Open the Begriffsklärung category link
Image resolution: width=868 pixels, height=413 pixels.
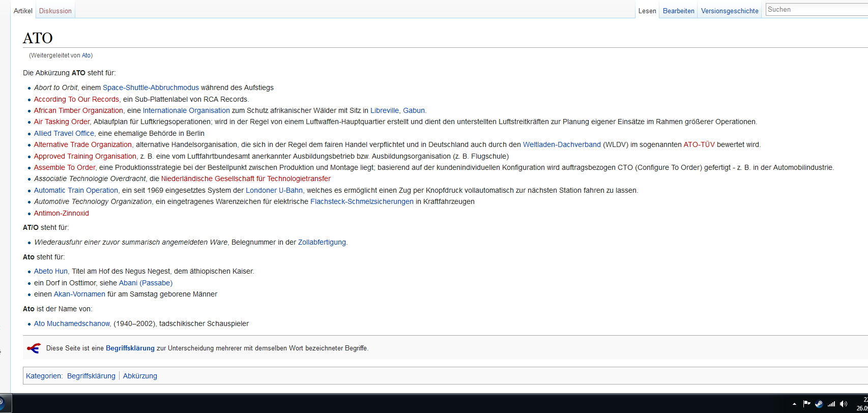pos(91,376)
